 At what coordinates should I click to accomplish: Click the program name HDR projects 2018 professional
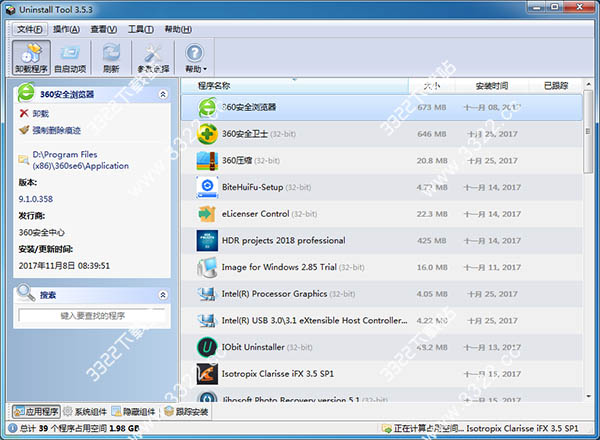coord(284,241)
